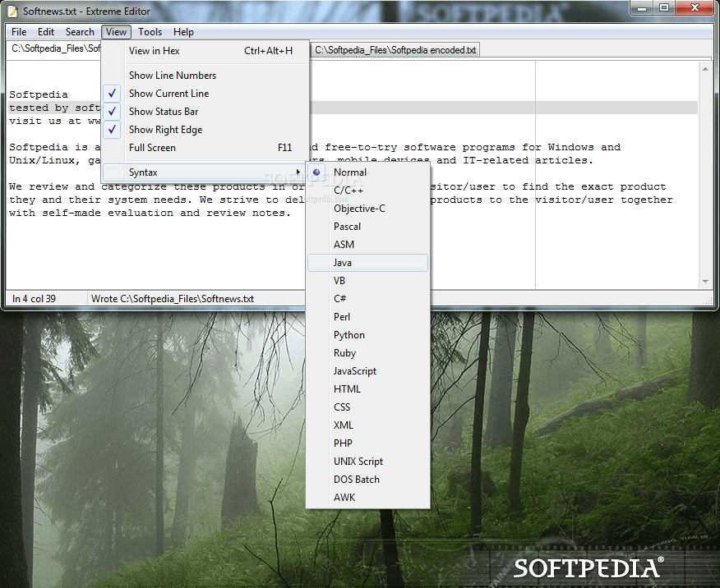Close the Extreme Editor window
This screenshot has width=720, height=588.
695,7
